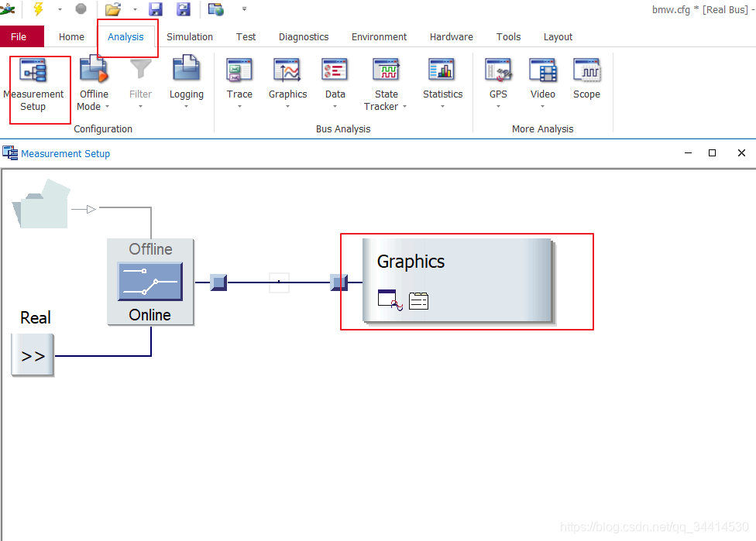Switch to the Layout tab

click(558, 36)
